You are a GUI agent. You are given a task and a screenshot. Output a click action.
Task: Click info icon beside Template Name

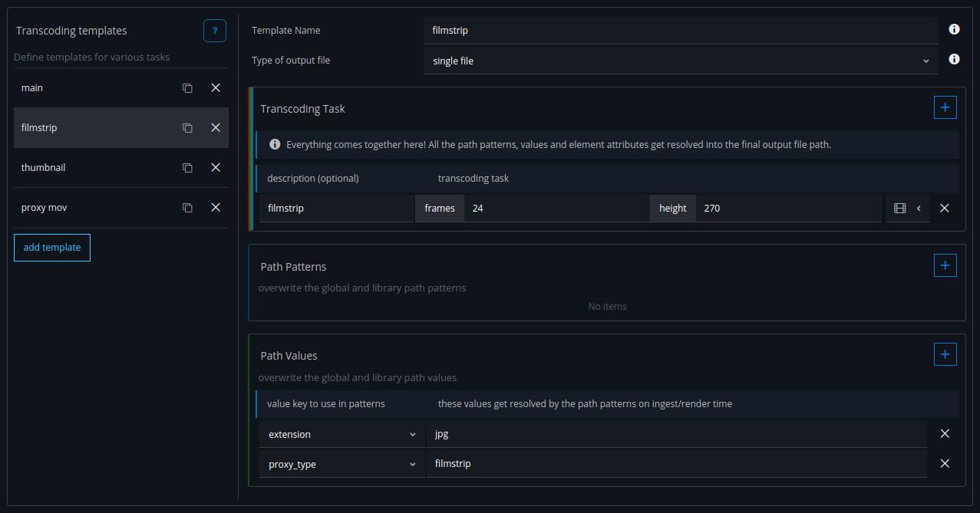[x=954, y=30]
